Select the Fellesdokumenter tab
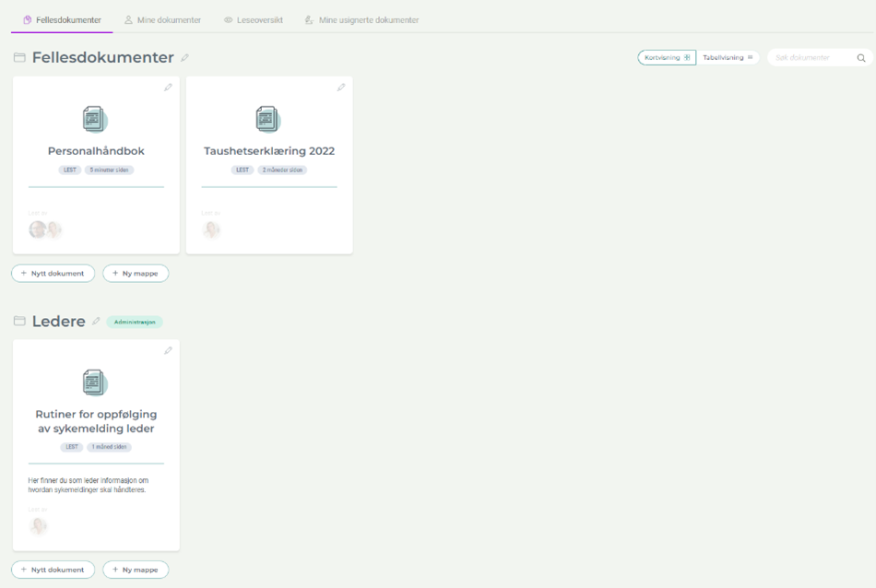The height and width of the screenshot is (588, 876). pos(62,19)
